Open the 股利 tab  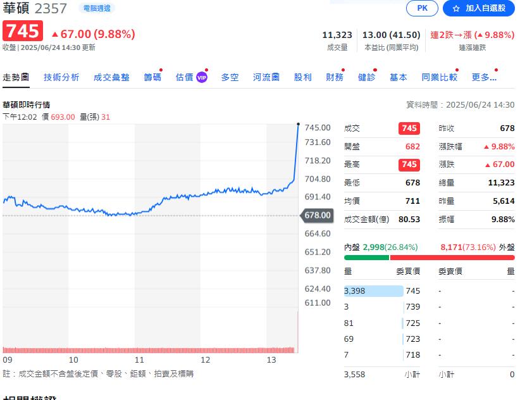click(x=302, y=77)
